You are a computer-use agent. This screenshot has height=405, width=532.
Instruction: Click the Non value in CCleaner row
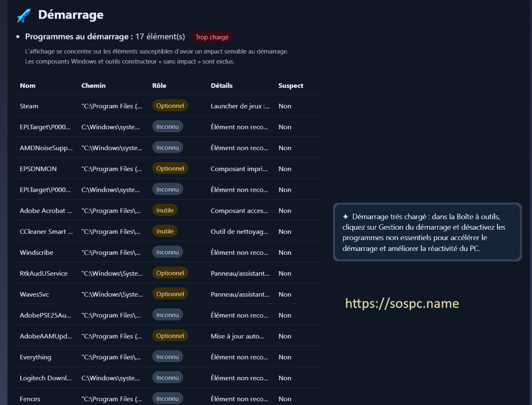[285, 231]
